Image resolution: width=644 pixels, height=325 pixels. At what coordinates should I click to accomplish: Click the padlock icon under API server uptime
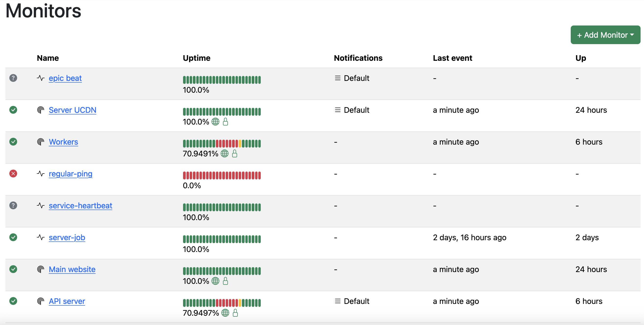click(235, 313)
